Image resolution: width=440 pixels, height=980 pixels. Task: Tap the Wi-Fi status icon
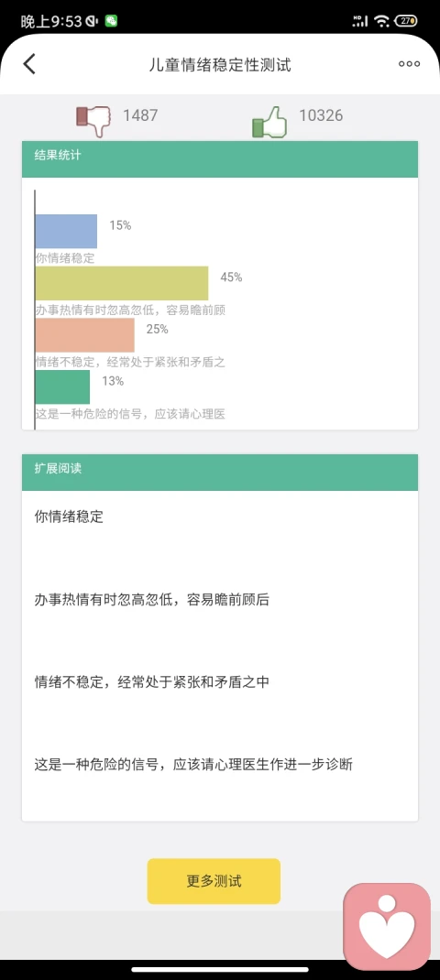[381, 21]
